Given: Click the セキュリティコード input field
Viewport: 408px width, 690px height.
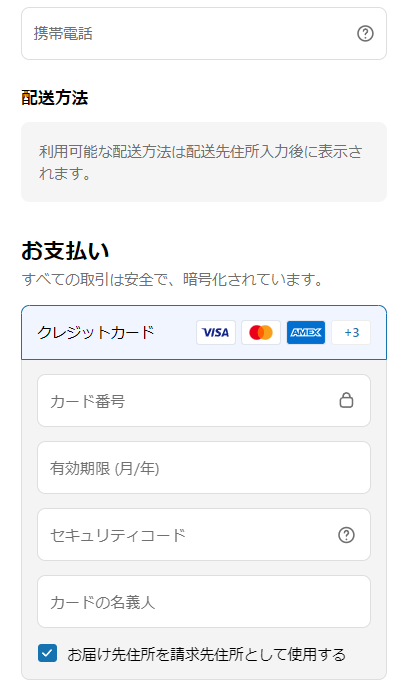Looking at the screenshot, I should click(x=204, y=535).
